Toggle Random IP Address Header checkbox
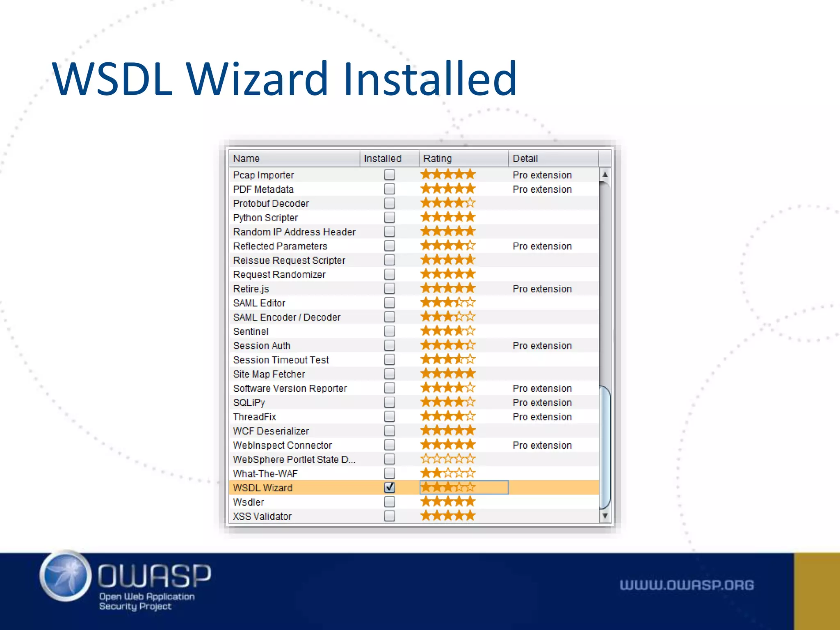840x630 pixels. point(389,232)
